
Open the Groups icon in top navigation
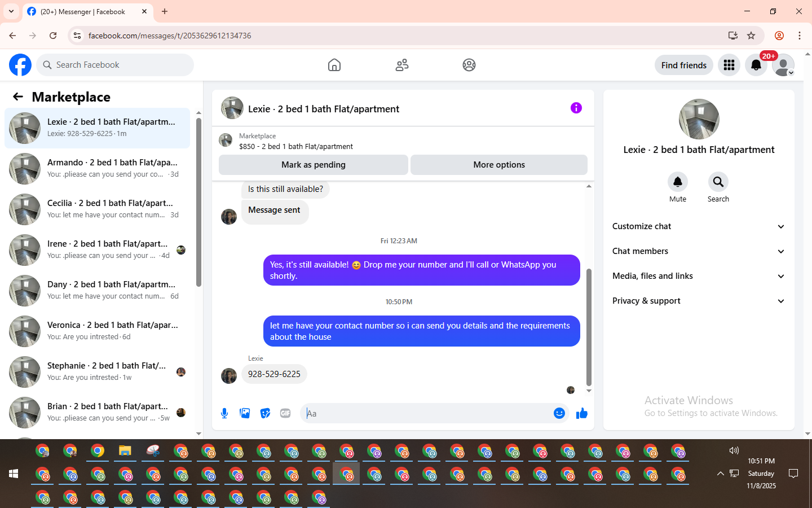[469, 65]
